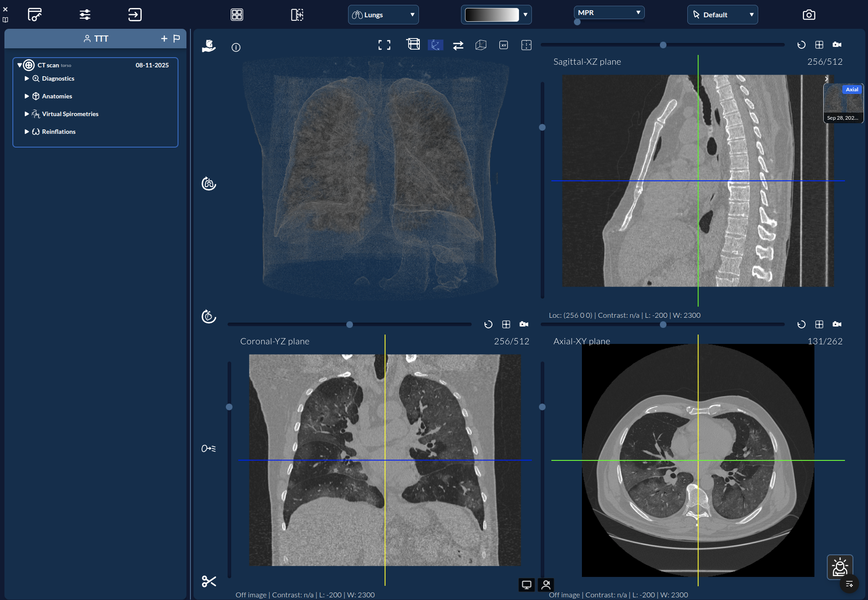Open the Lungs preset dropdown
868x600 pixels.
click(384, 15)
